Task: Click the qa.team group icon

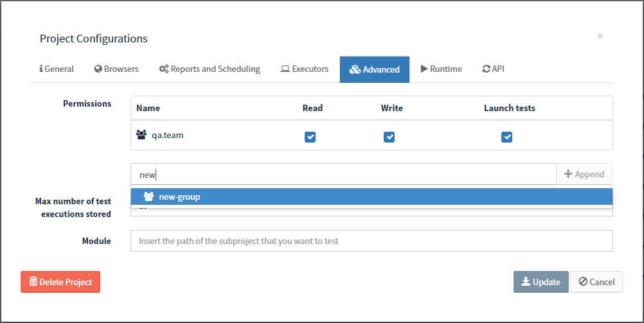Action: click(141, 135)
